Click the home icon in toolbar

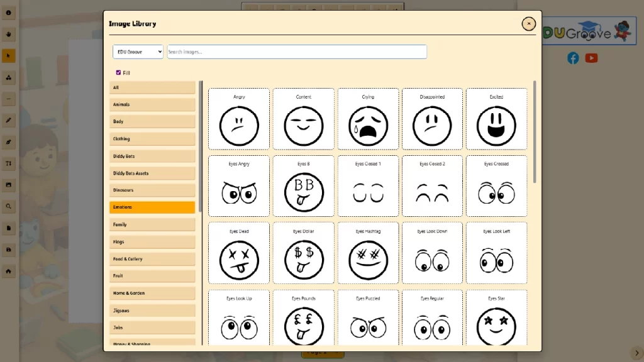[9, 271]
